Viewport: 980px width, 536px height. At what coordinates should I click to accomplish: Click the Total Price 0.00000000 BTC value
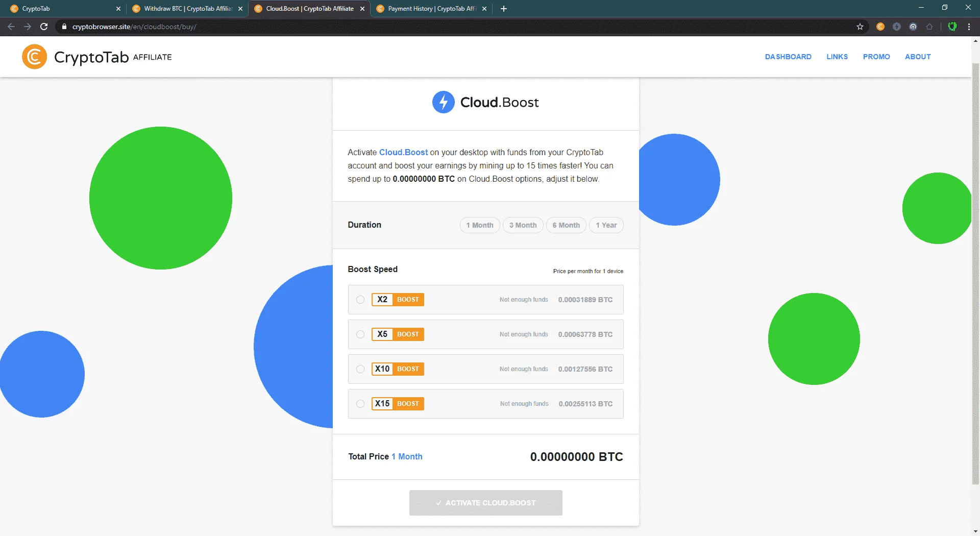(576, 457)
